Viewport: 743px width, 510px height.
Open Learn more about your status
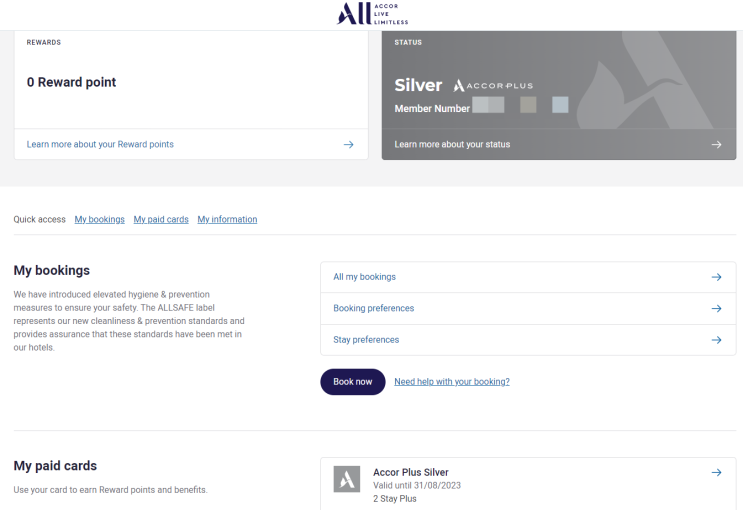[x=452, y=144]
